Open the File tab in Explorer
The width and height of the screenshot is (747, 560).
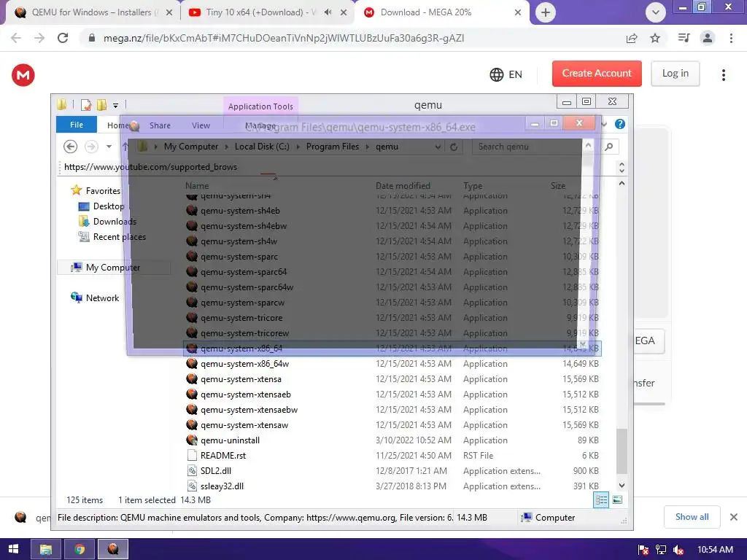click(x=77, y=125)
